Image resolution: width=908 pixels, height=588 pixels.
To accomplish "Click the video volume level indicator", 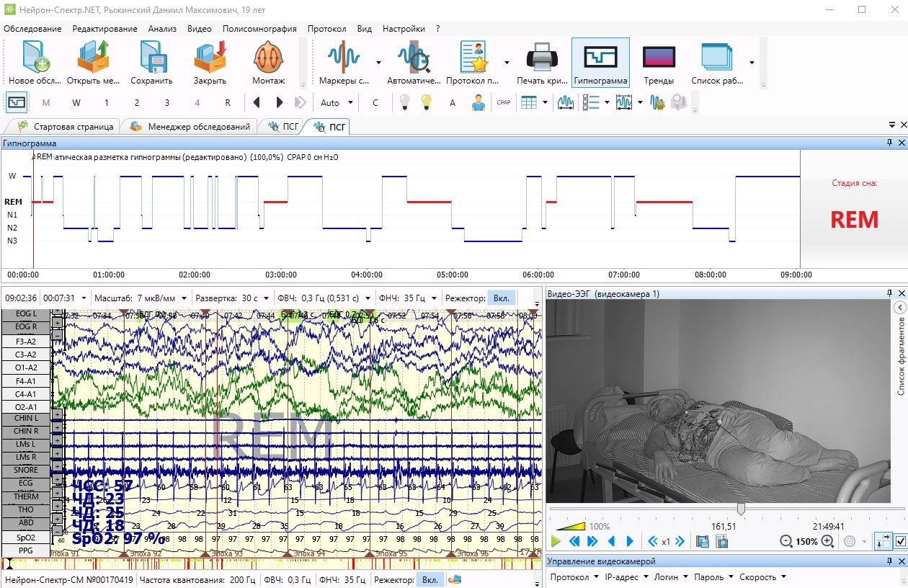I will pos(569,526).
